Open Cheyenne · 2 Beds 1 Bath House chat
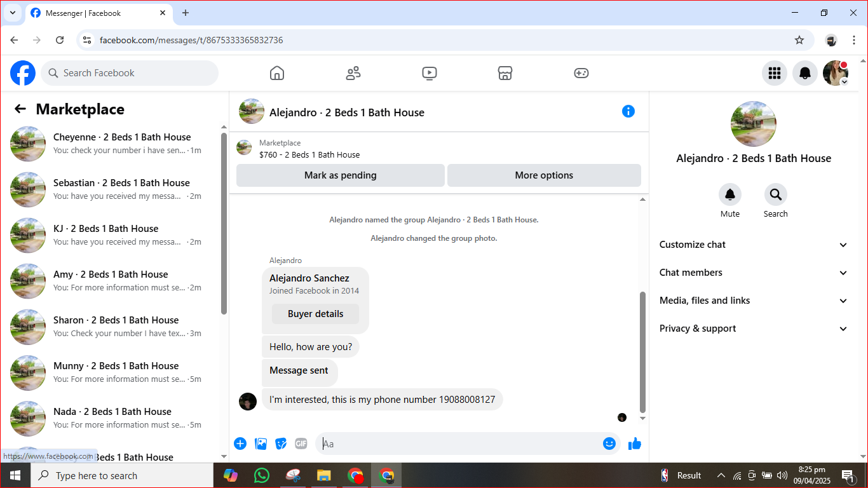This screenshot has height=488, width=868. 113,144
